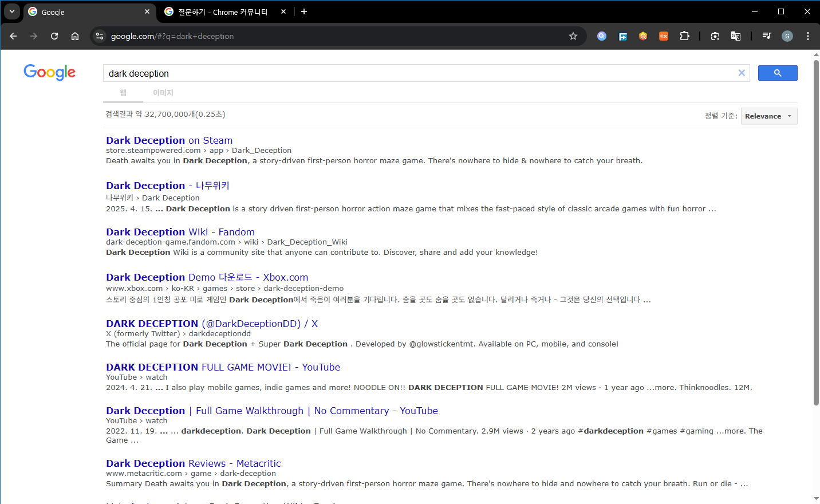The image size is (820, 504).
Task: Open the Extensions puzzle menu
Action: click(x=684, y=36)
